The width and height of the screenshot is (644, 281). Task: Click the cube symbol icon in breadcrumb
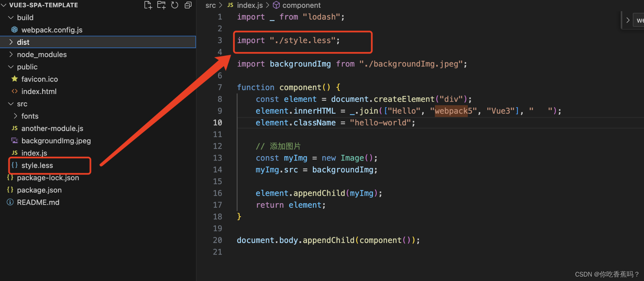pos(276,5)
